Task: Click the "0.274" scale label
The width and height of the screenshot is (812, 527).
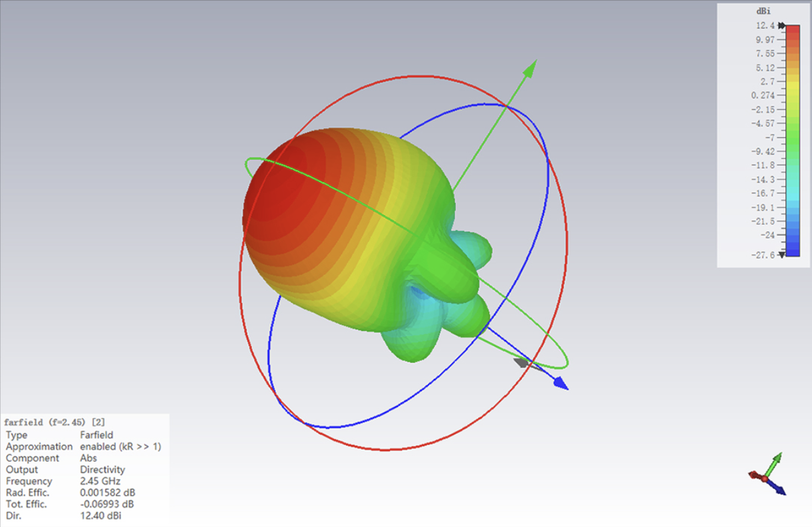Action: coord(763,95)
